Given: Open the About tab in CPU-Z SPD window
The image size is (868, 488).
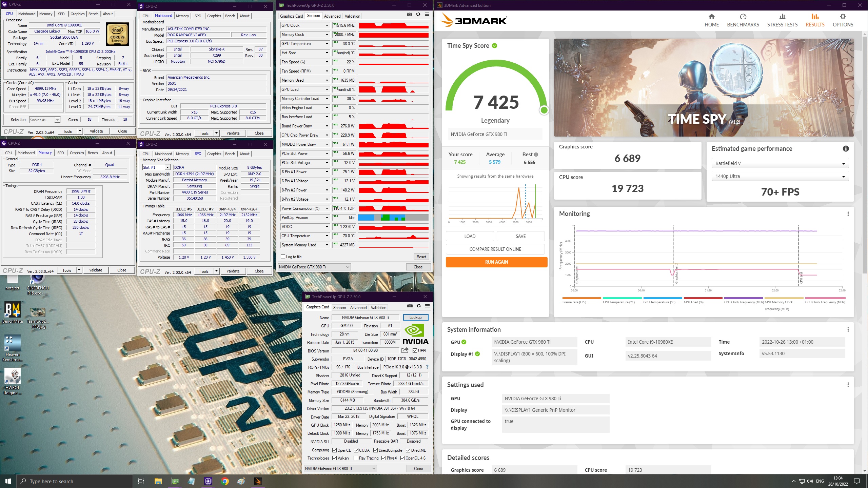Looking at the screenshot, I should click(x=244, y=154).
